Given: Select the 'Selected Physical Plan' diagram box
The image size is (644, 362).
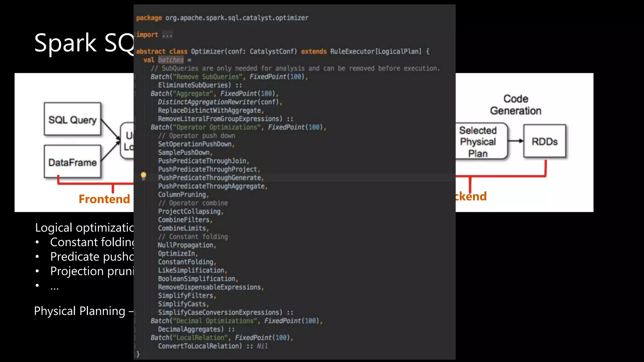Looking at the screenshot, I should (481, 141).
